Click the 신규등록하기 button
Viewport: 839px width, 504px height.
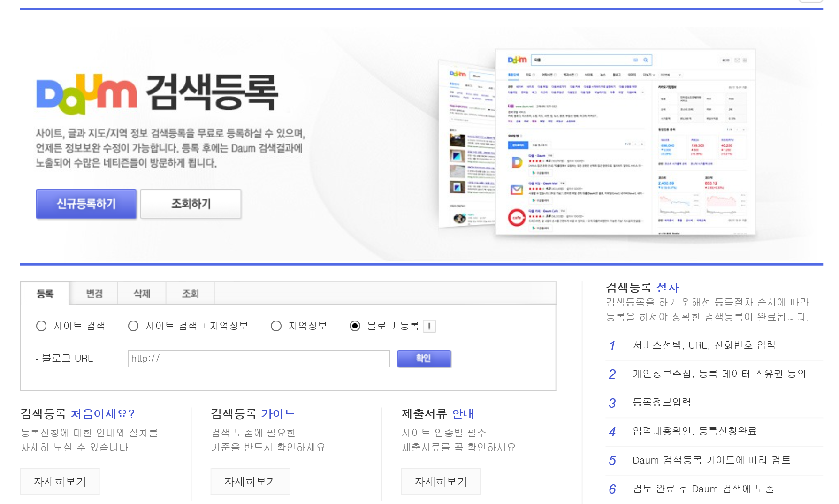coord(86,204)
